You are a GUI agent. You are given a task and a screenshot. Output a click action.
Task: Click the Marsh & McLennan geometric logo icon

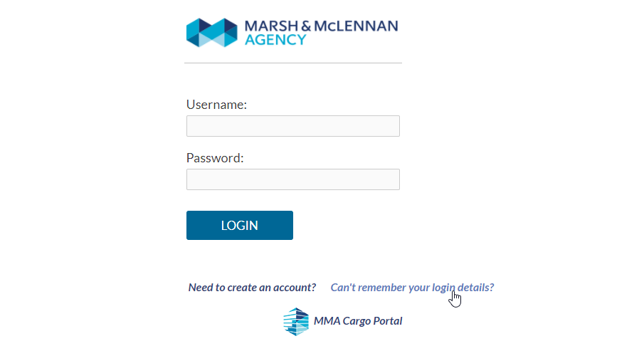212,33
